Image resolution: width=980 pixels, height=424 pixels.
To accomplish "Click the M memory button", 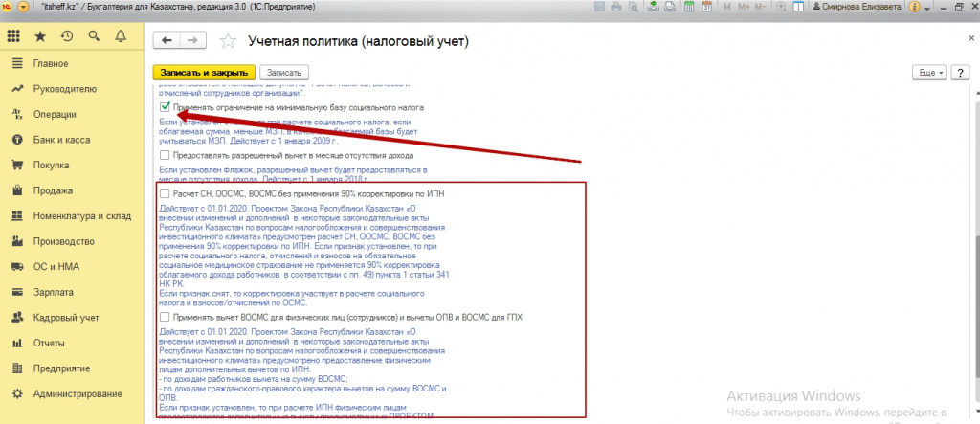I will click(x=727, y=7).
